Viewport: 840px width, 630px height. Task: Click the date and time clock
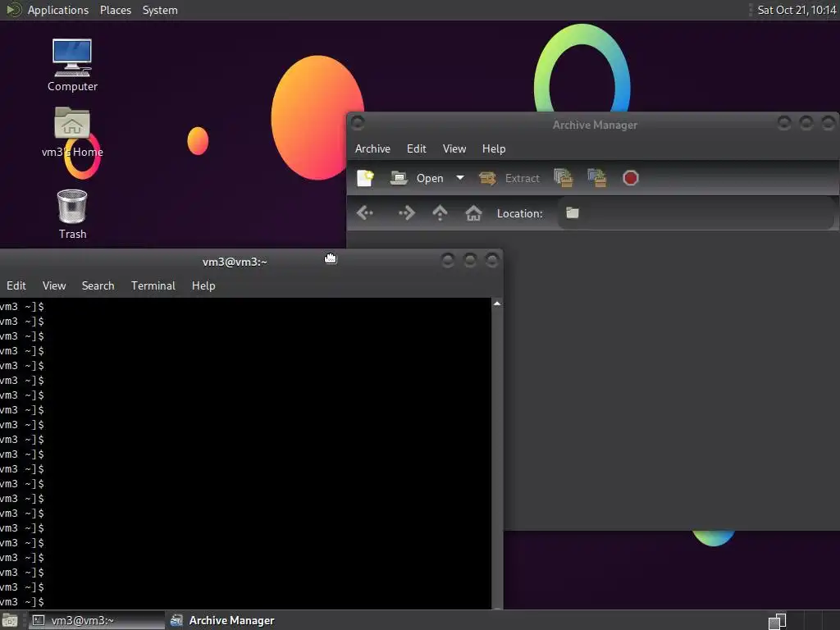(x=797, y=10)
